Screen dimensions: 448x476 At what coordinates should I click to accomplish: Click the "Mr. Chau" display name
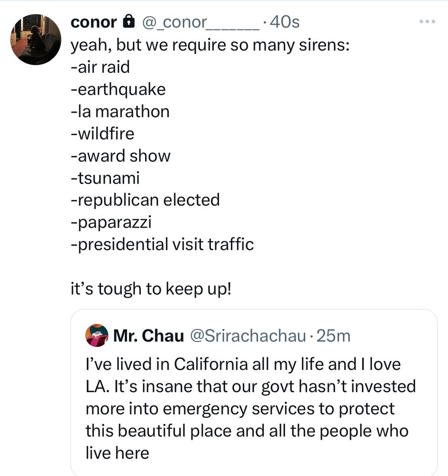click(149, 336)
